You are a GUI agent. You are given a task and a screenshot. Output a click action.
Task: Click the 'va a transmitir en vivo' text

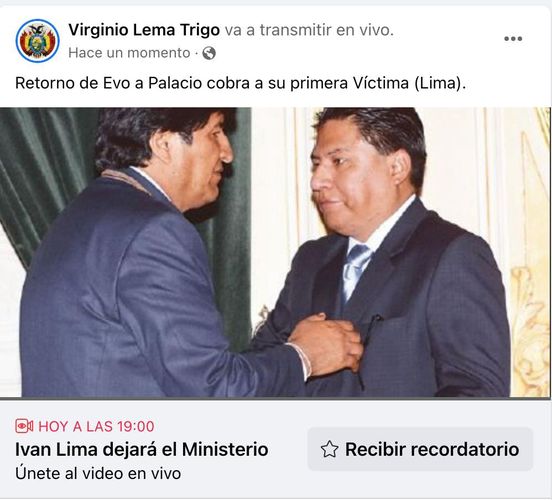point(309,30)
